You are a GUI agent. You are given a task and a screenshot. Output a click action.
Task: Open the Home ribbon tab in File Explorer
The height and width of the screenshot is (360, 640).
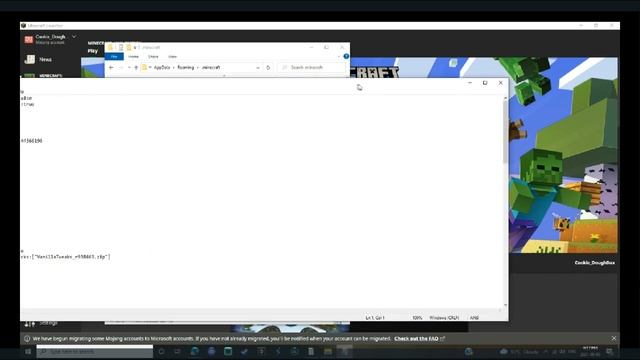coord(133,56)
